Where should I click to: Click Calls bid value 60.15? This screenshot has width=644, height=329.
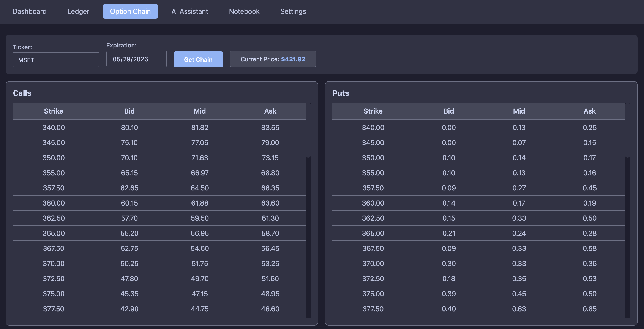tap(129, 203)
